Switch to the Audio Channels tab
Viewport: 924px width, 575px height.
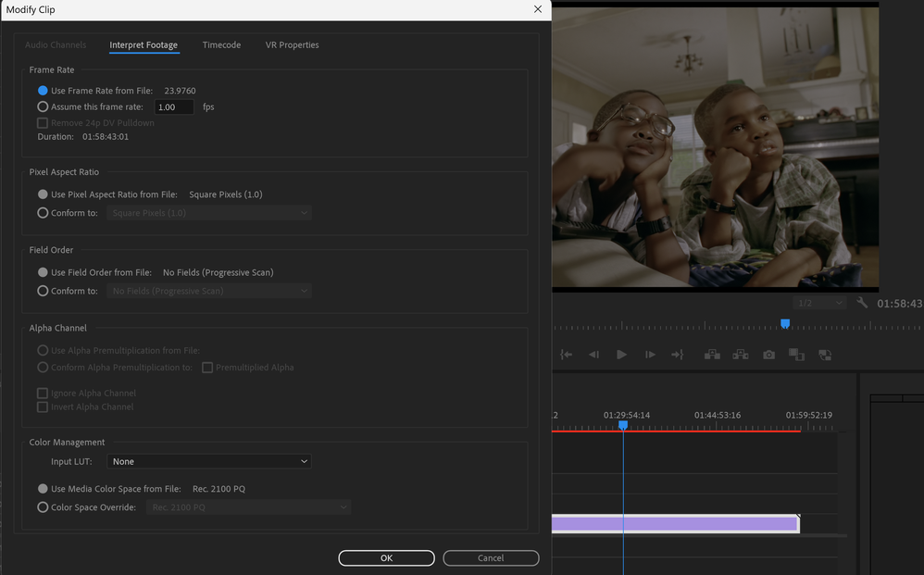[x=56, y=44]
